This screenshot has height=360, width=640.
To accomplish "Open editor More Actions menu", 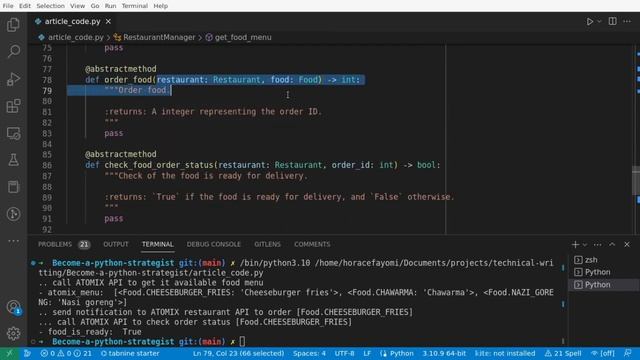I will (627, 21).
